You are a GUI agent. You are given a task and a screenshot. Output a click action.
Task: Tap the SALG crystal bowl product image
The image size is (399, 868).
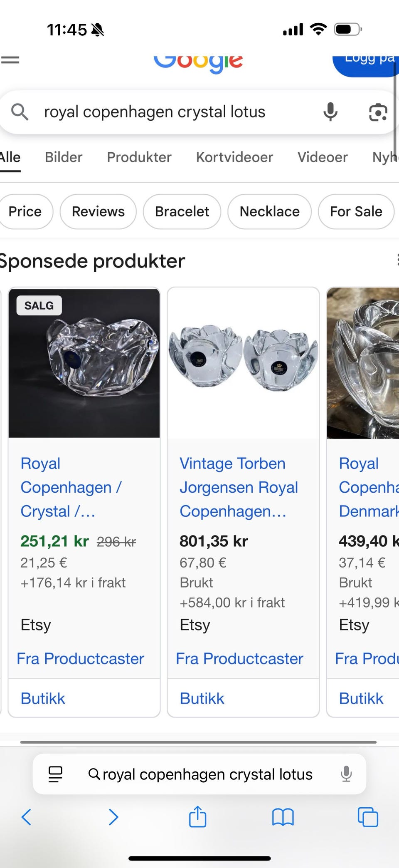click(84, 363)
